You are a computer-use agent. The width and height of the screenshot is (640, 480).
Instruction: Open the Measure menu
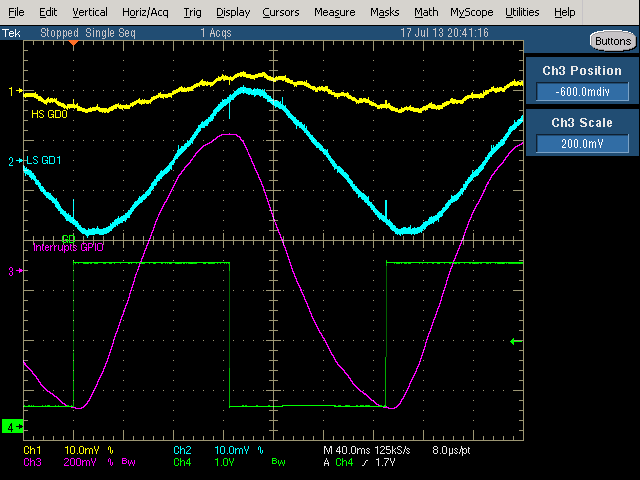(x=334, y=13)
